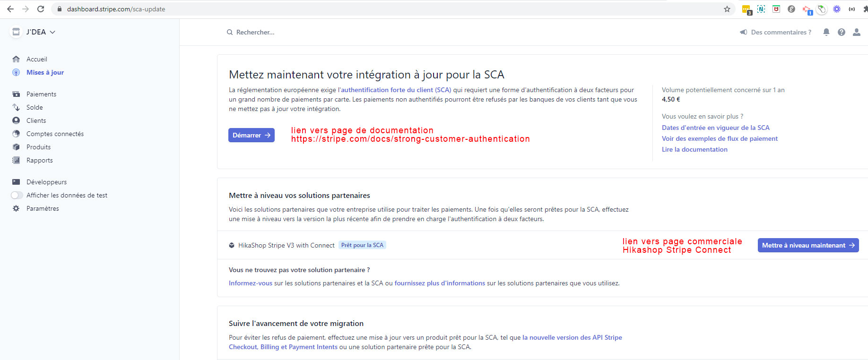Click the Clients sidebar icon
The height and width of the screenshot is (360, 868).
(16, 120)
